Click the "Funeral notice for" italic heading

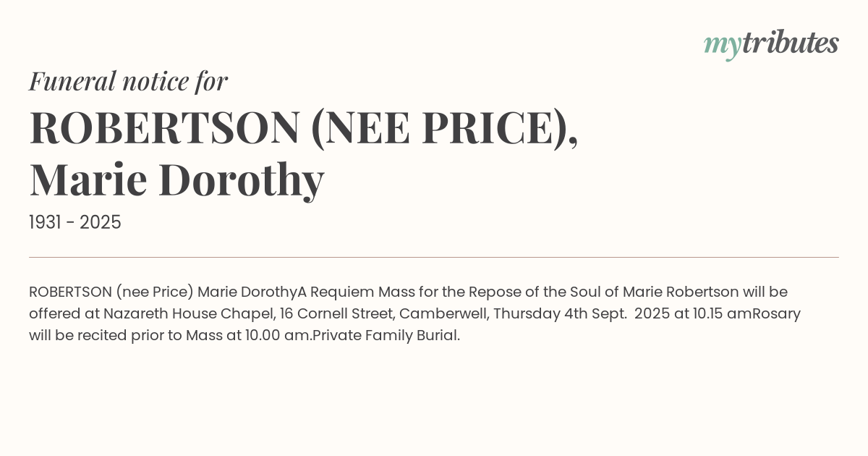click(x=128, y=81)
